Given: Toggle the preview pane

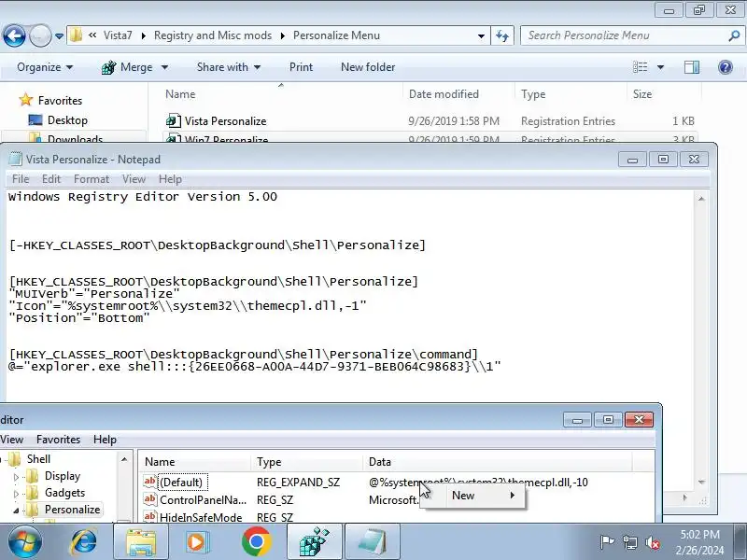Looking at the screenshot, I should coord(692,67).
